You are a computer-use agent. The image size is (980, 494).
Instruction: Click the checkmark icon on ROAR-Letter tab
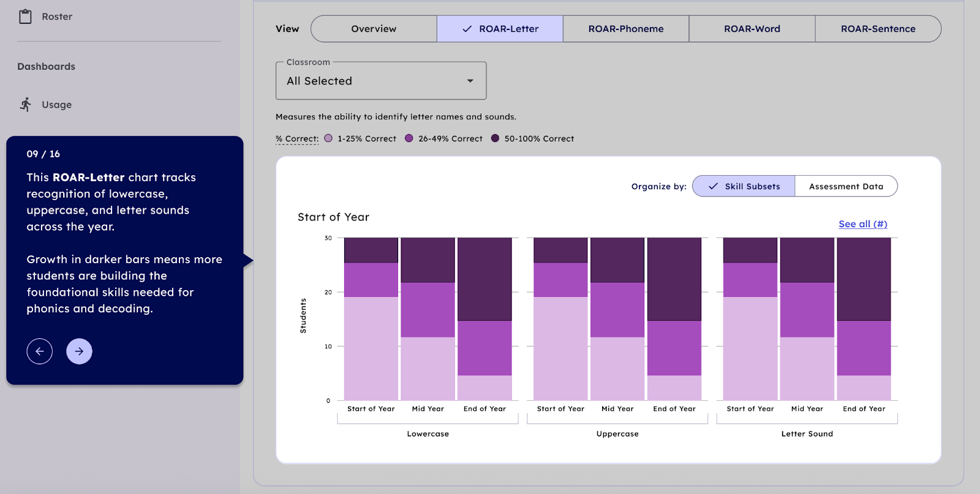click(467, 29)
